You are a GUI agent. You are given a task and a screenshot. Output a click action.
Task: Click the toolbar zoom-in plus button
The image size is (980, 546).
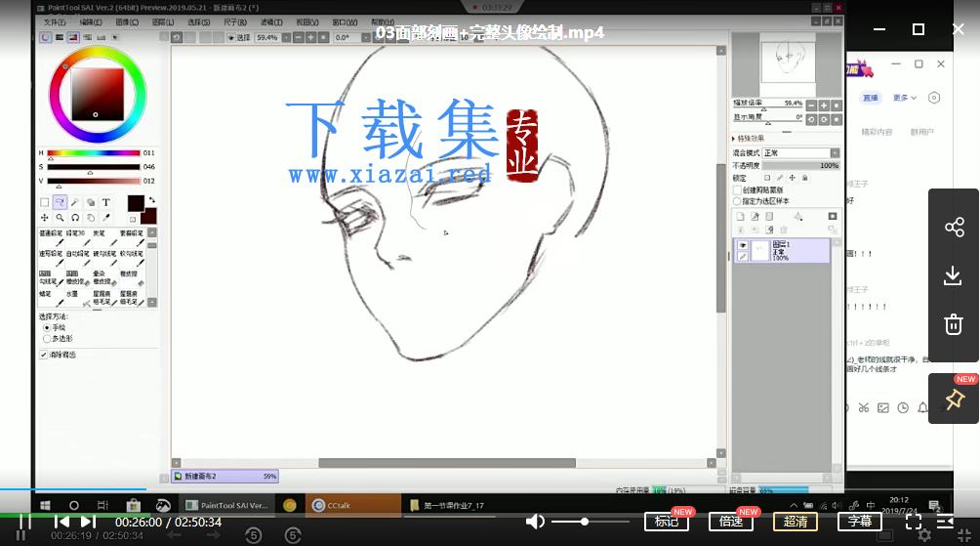point(310,37)
